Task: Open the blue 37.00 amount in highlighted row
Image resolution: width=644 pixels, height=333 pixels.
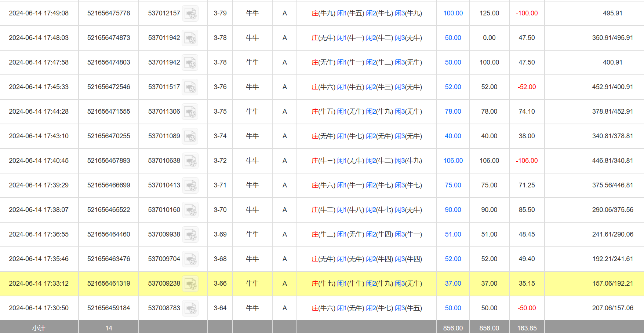Action: pyautogui.click(x=453, y=283)
